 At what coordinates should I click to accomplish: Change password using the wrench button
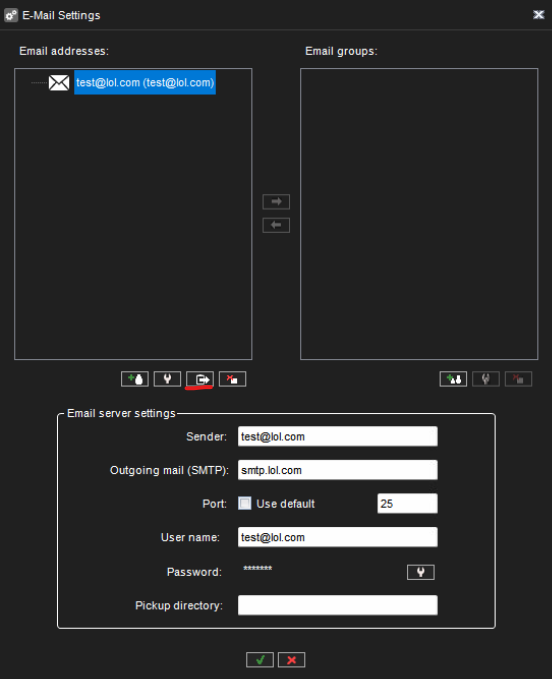(420, 572)
